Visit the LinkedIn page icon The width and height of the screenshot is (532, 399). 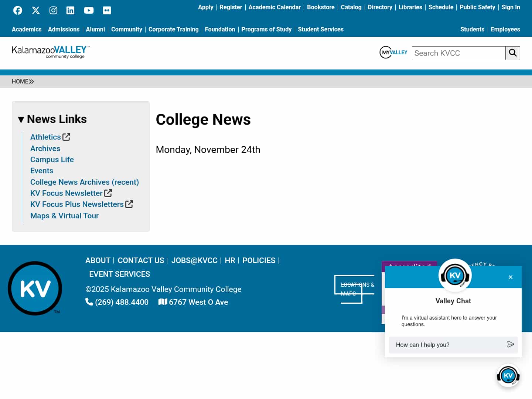coord(70,10)
